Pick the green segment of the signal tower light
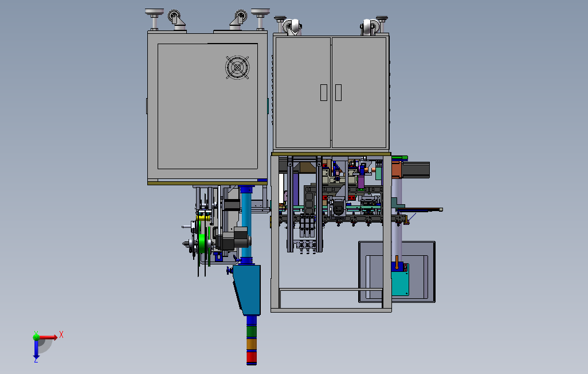The image size is (588, 374). click(x=252, y=332)
